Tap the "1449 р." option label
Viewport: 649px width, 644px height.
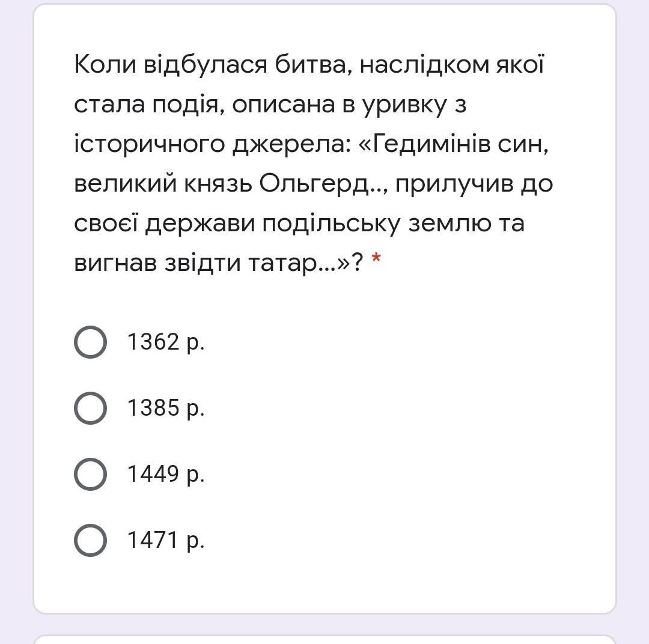[x=166, y=475]
